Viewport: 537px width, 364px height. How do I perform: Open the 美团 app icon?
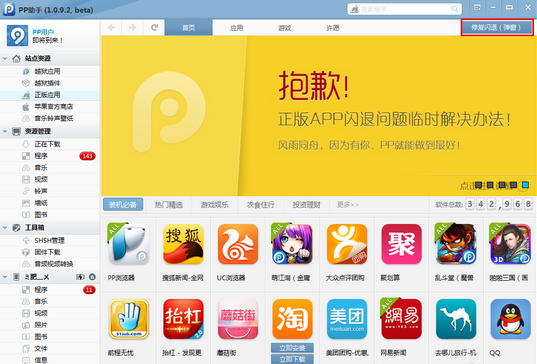click(x=347, y=319)
